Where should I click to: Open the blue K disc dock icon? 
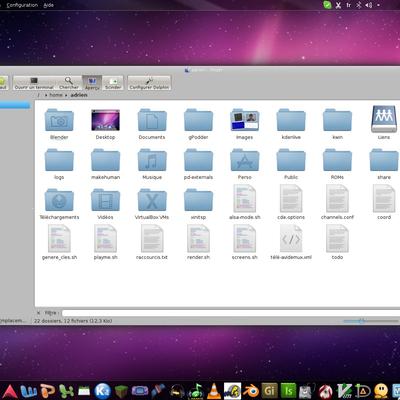pyautogui.click(x=102, y=391)
